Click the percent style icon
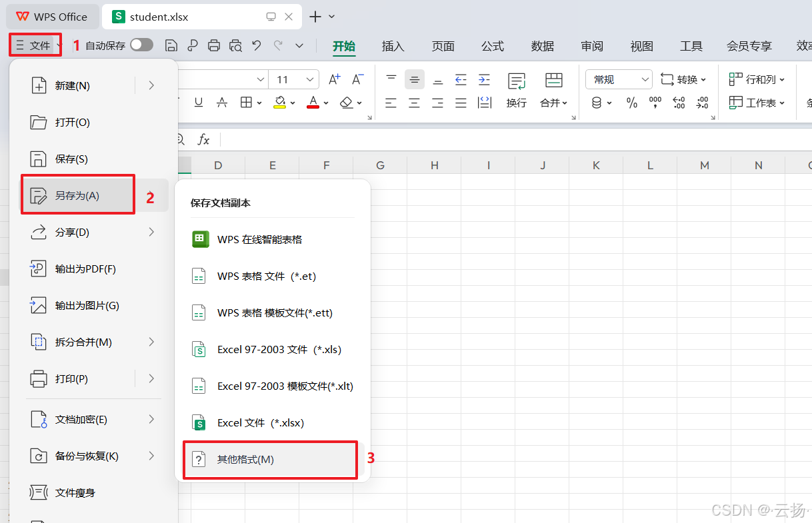The width and height of the screenshot is (812, 523). [631, 103]
